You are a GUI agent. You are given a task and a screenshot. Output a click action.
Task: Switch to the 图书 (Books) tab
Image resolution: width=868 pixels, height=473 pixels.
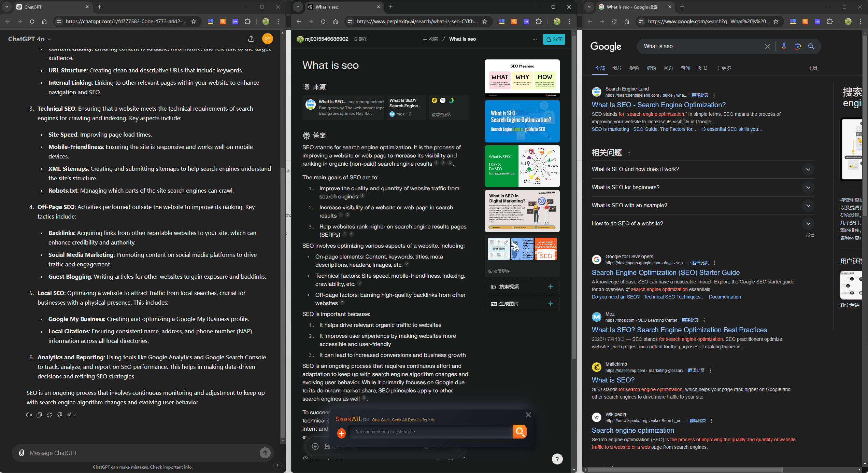coord(702,68)
